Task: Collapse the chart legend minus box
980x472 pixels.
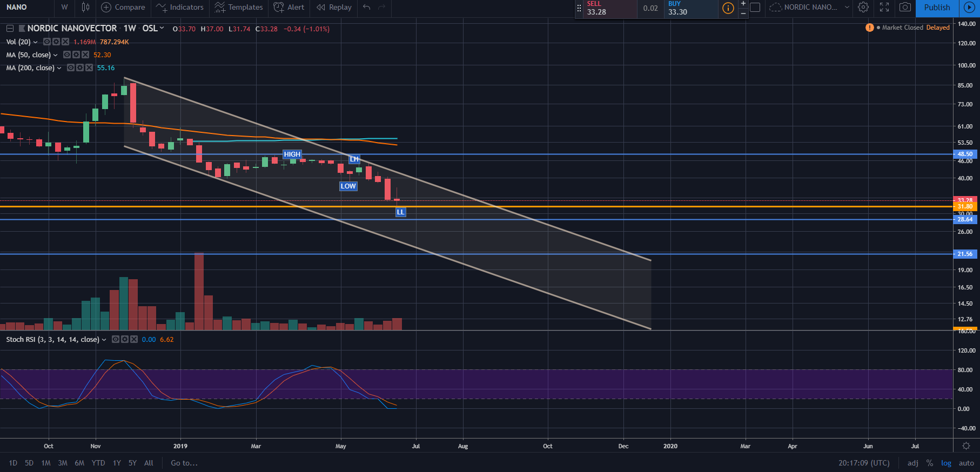Action: click(x=10, y=29)
